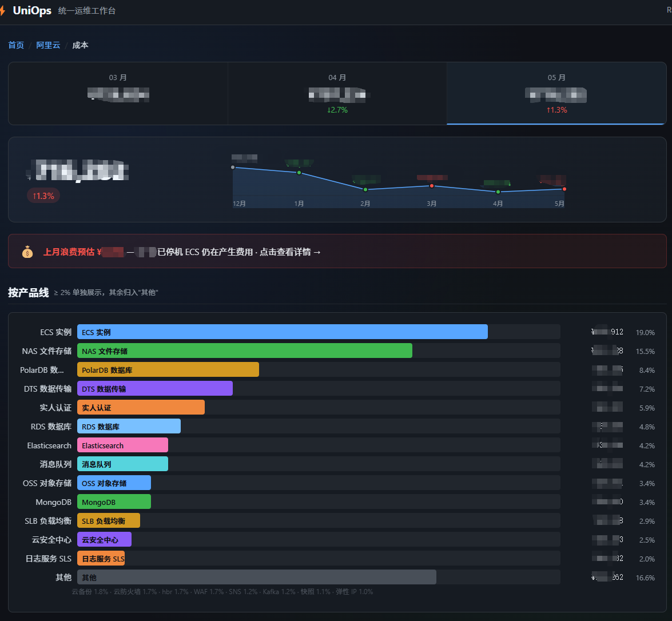Open waste estimate details banner link
672x621 pixels.
337,251
